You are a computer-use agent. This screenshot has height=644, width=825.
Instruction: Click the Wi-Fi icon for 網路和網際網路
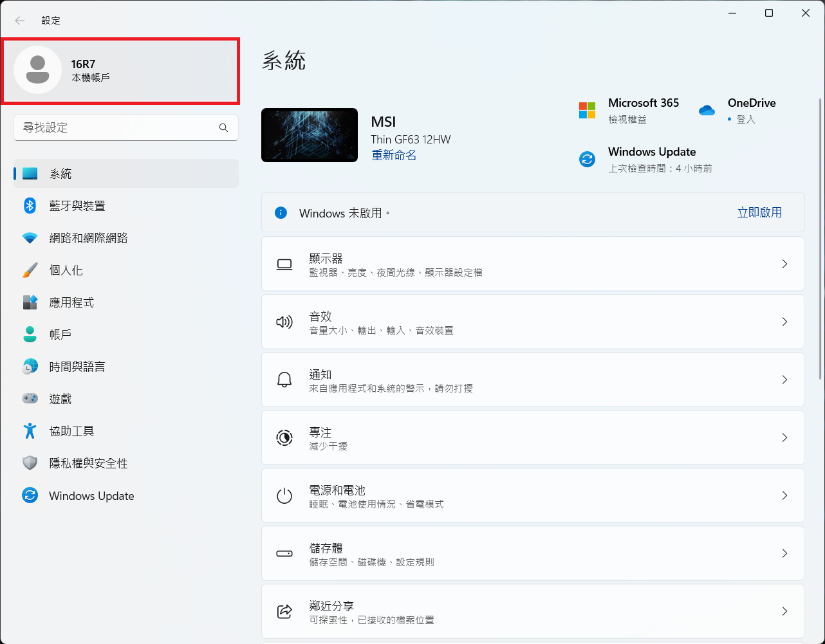[x=30, y=238]
